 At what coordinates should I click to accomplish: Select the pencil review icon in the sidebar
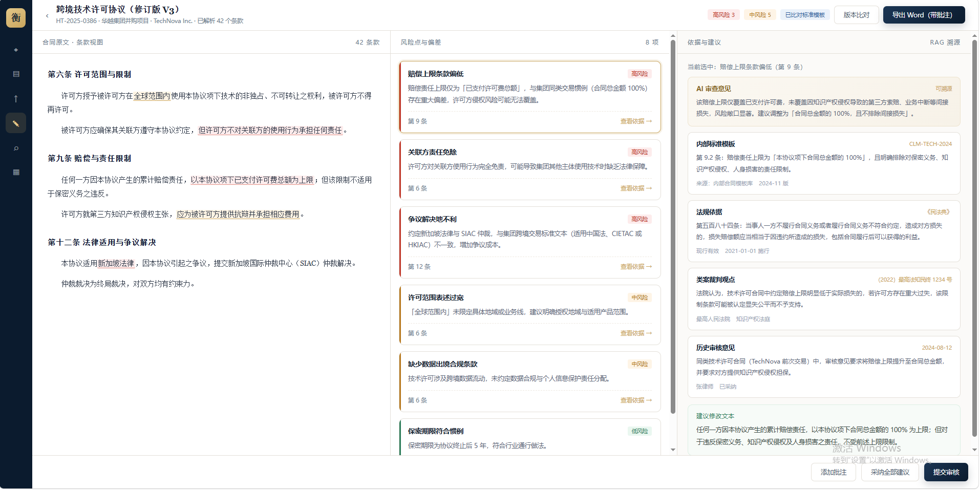(x=16, y=123)
